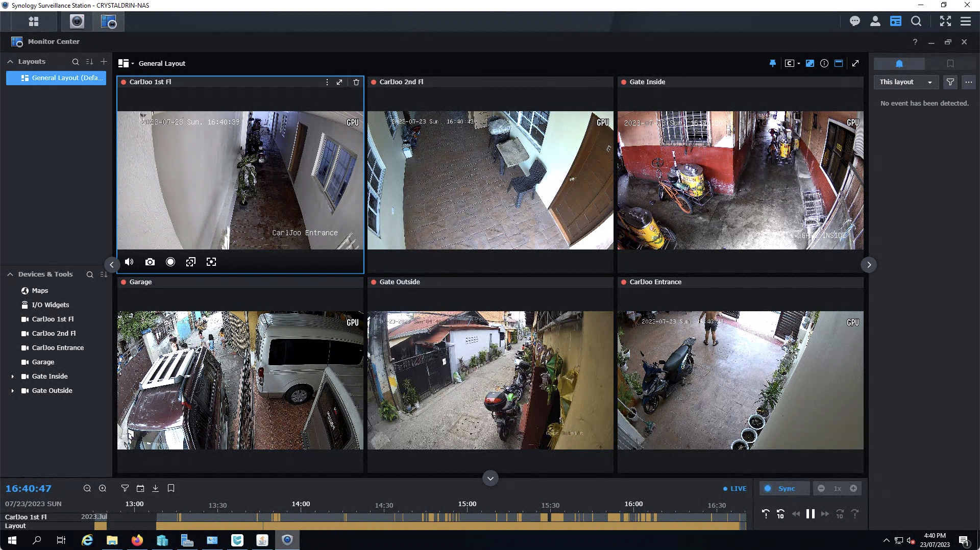Collapse the Devices & Tools section
The height and width of the screenshot is (550, 980).
[10, 274]
